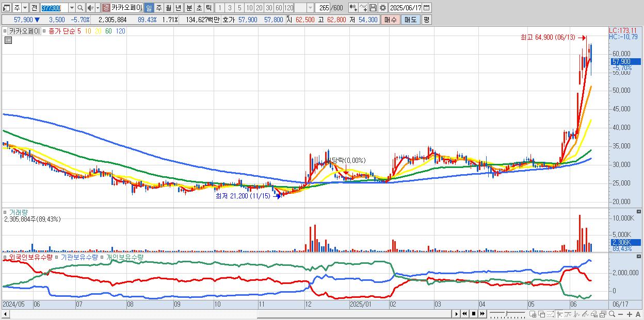
Task: Open the calendar date picker icon
Action: (x=427, y=8)
